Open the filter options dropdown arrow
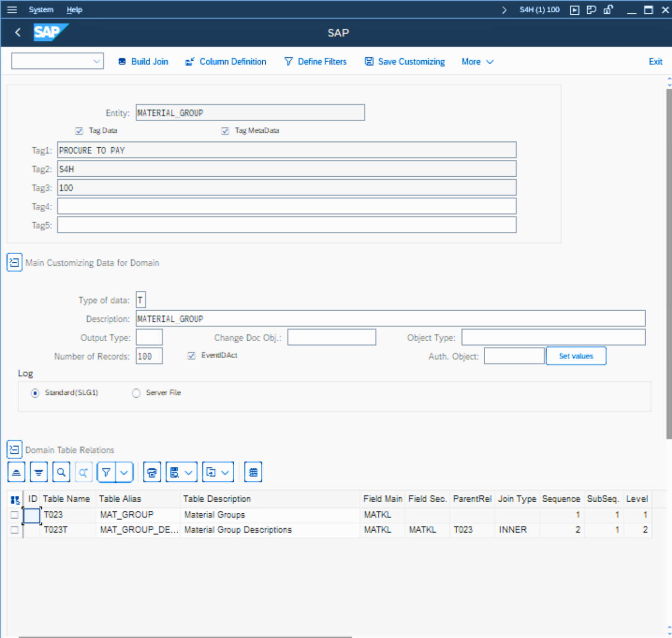672x638 pixels. coord(124,472)
